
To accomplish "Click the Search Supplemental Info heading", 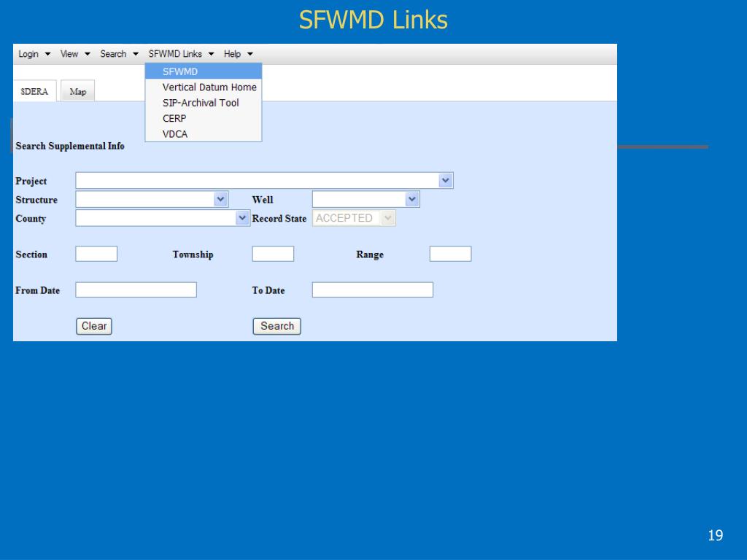I will click(70, 146).
